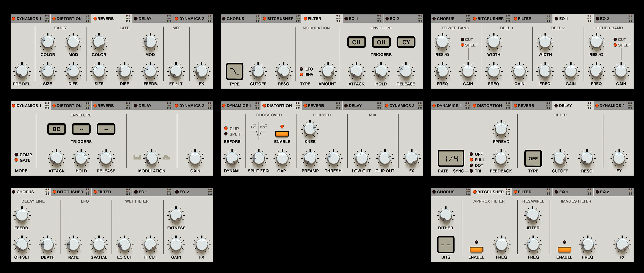
Task: Toggle the power LED on active Reverb tab
Action: [95, 19]
